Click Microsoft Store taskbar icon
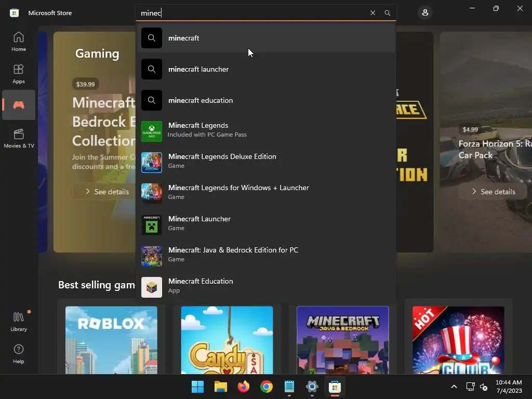Screen dimensions: 532x399 tap(335, 387)
